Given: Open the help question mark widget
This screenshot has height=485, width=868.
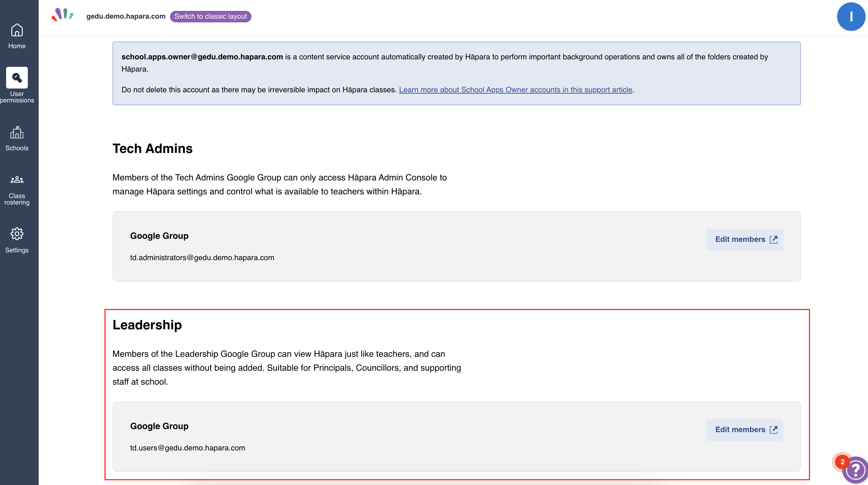Looking at the screenshot, I should point(855,470).
